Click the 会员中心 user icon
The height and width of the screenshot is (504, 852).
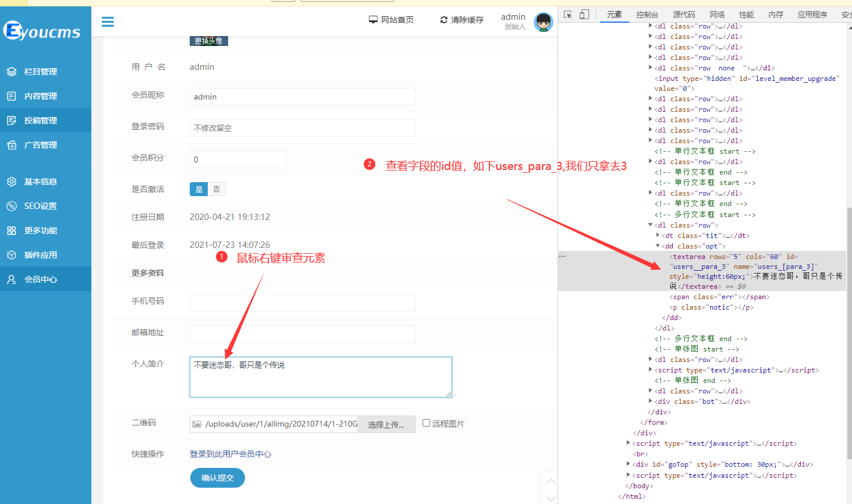tap(12, 279)
